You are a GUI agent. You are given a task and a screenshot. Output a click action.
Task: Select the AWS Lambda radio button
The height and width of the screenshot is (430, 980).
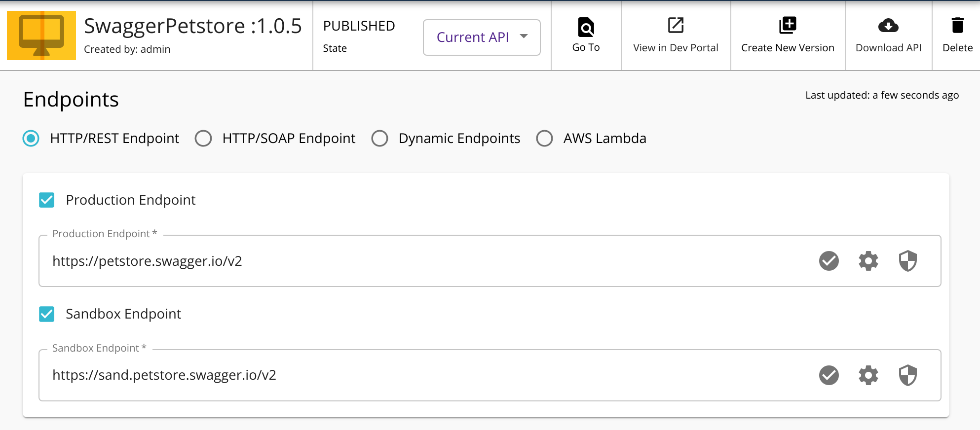coord(545,139)
